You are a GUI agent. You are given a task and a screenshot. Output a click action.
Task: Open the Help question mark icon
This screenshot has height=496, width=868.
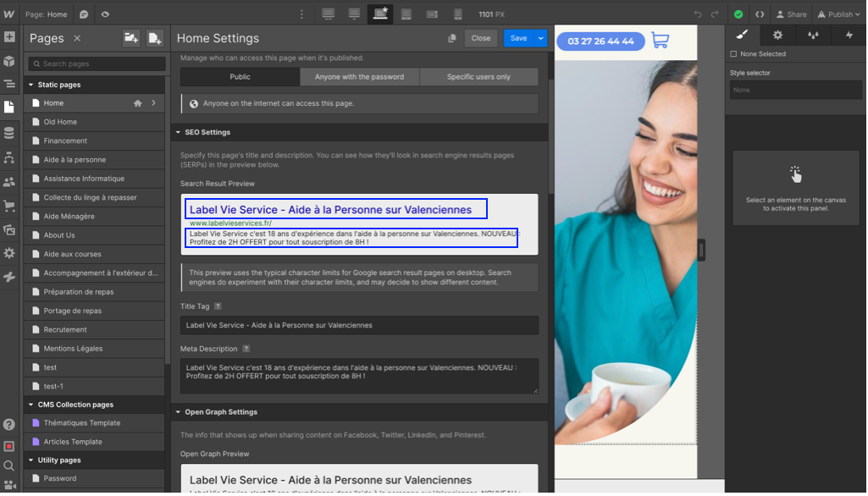pos(8,425)
